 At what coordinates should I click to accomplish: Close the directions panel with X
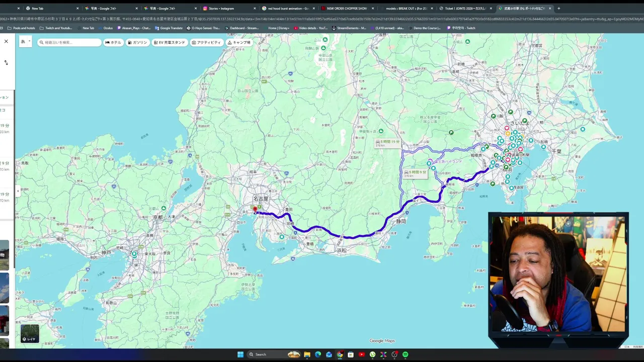(x=6, y=41)
